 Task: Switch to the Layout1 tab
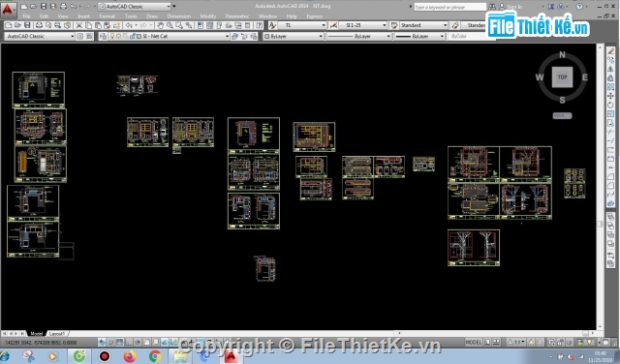(x=57, y=334)
